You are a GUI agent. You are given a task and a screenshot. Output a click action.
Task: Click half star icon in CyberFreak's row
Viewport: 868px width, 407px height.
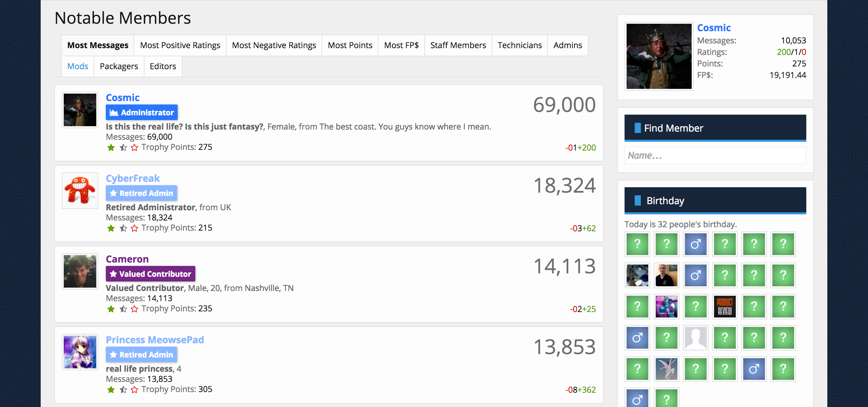coord(123,228)
